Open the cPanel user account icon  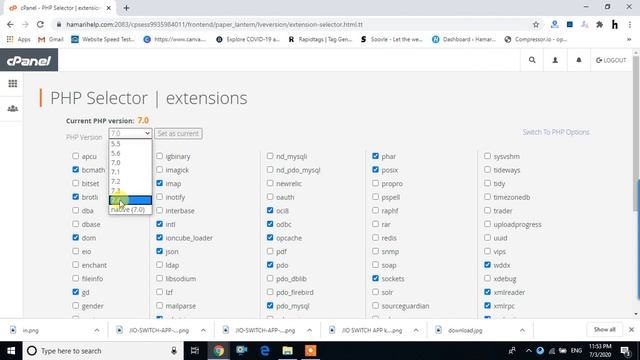[555, 60]
